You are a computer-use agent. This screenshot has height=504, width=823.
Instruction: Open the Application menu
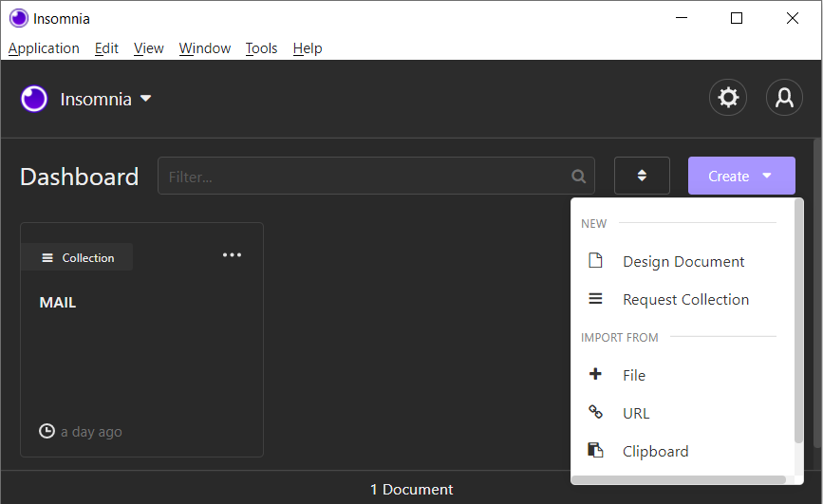pyautogui.click(x=44, y=48)
